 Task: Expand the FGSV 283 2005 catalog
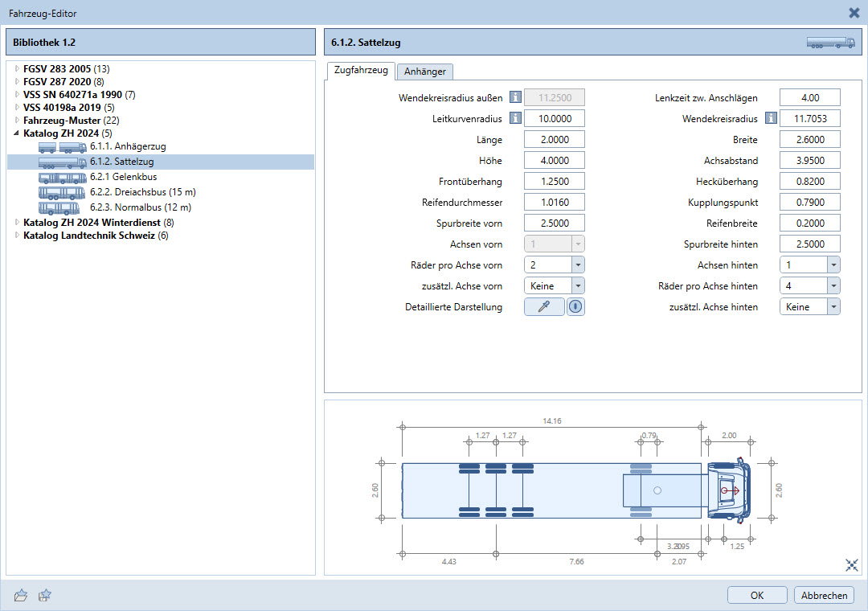(x=17, y=69)
